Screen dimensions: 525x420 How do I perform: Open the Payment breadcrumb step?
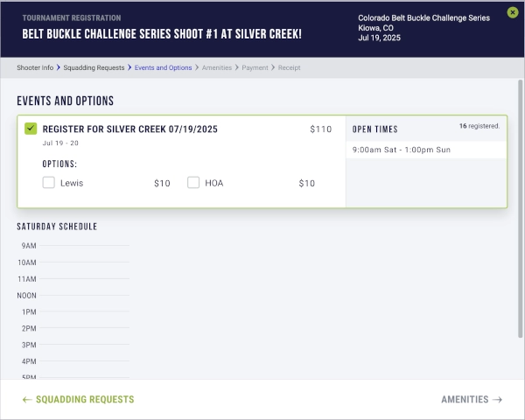[255, 67]
